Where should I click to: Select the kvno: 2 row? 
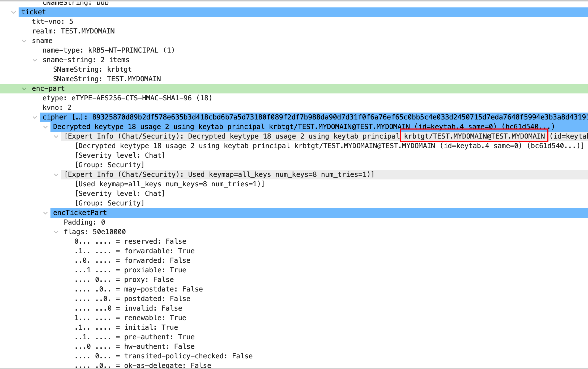tap(57, 108)
